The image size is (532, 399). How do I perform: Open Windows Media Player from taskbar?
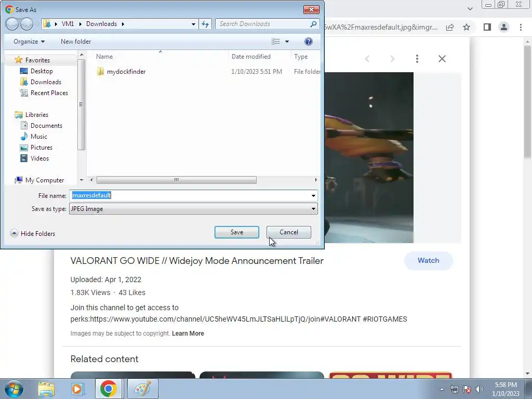click(x=77, y=389)
